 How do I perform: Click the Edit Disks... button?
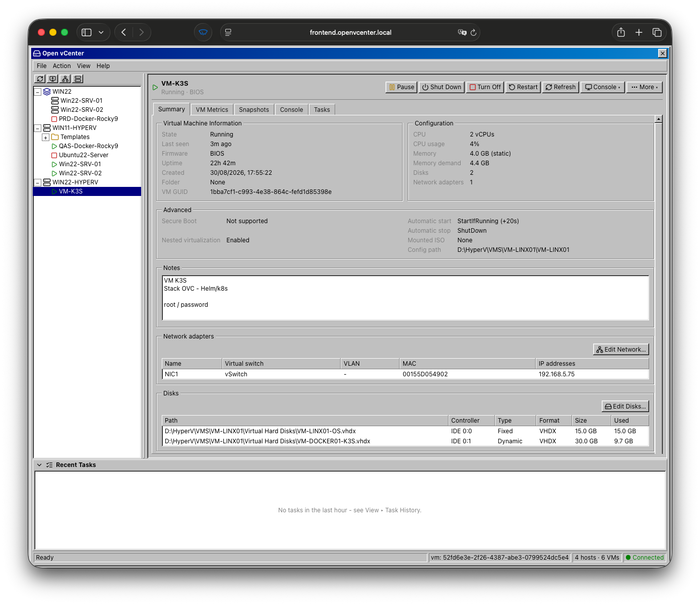[625, 407]
